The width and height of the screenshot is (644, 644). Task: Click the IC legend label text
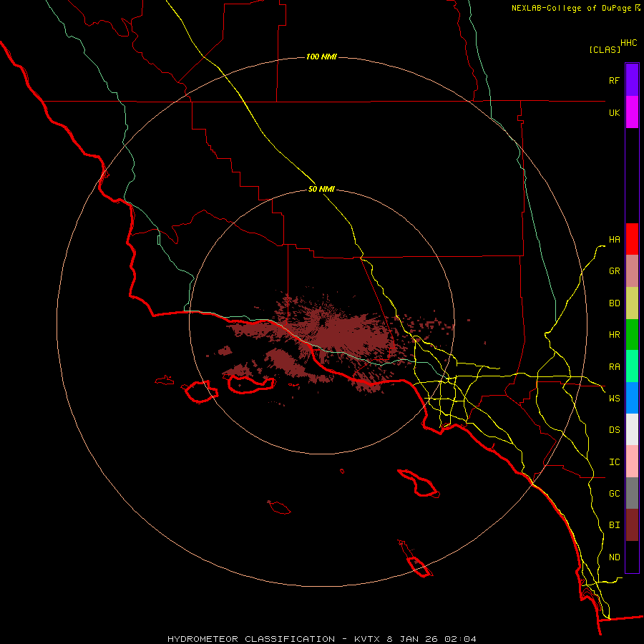[x=614, y=462]
